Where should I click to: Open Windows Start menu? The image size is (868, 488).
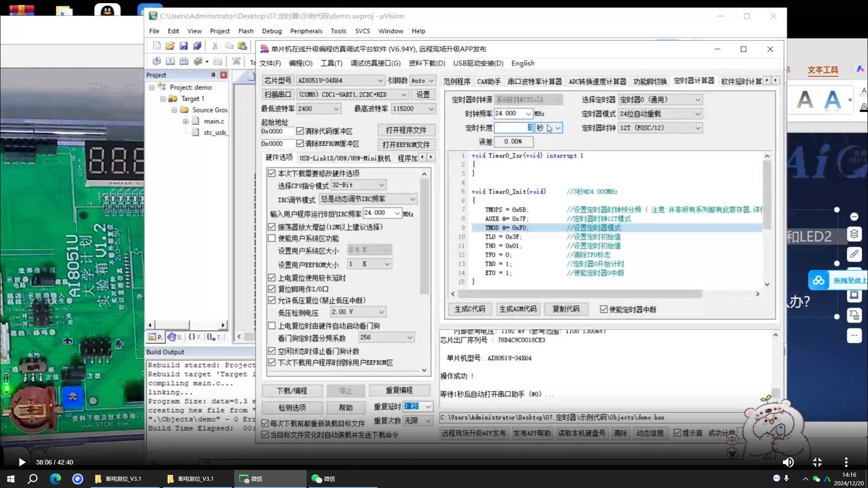[11, 479]
